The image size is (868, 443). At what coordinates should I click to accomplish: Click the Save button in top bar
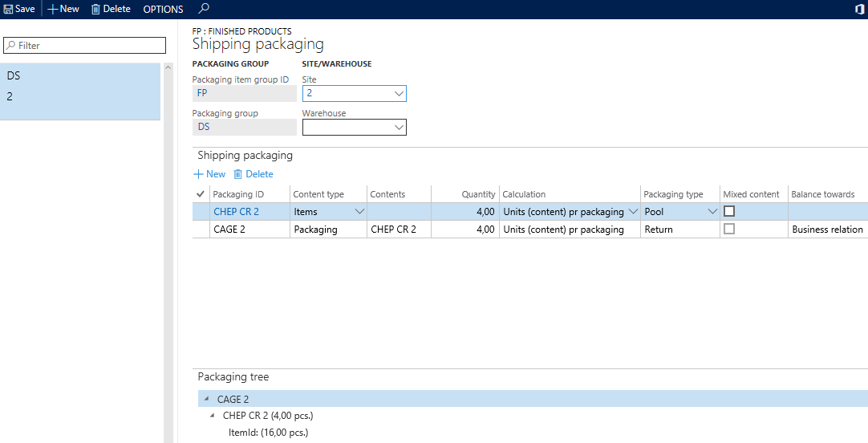pyautogui.click(x=19, y=9)
